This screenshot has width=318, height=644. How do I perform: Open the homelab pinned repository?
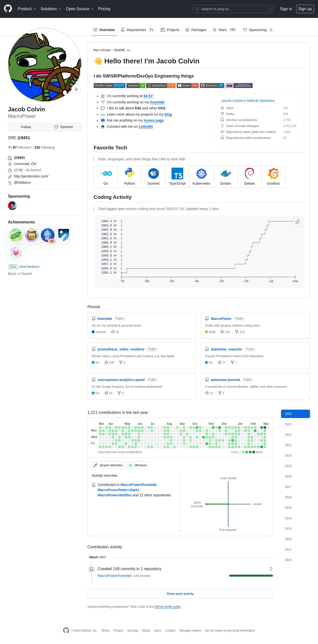(x=105, y=318)
